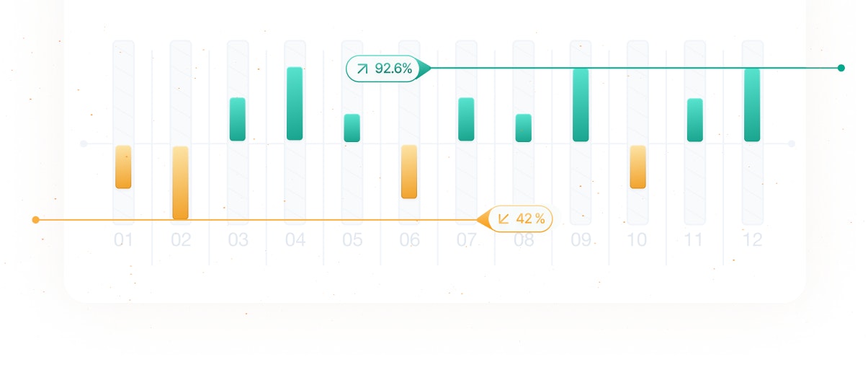
Task: Click the orange endpoint dot of the 42 % line
Action: tap(35, 220)
